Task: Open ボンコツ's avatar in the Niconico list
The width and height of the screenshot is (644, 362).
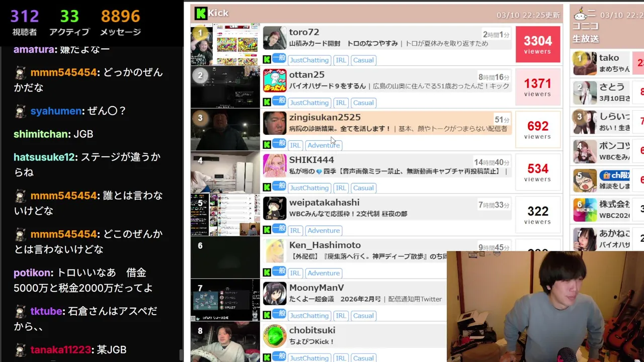Action: 585,150
